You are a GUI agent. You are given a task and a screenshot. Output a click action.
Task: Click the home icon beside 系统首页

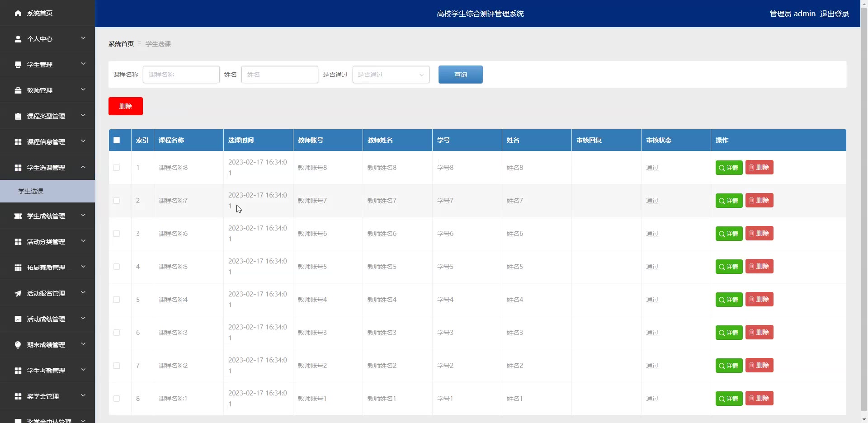coord(18,13)
